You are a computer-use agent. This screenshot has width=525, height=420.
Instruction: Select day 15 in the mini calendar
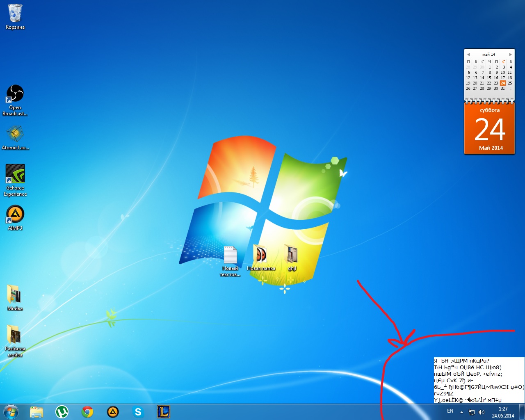click(x=489, y=78)
